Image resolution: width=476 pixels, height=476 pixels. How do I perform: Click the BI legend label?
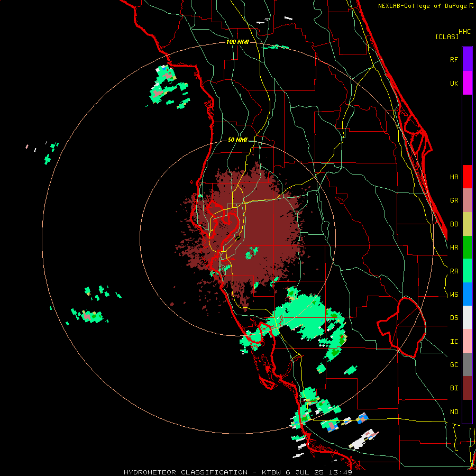(x=454, y=388)
